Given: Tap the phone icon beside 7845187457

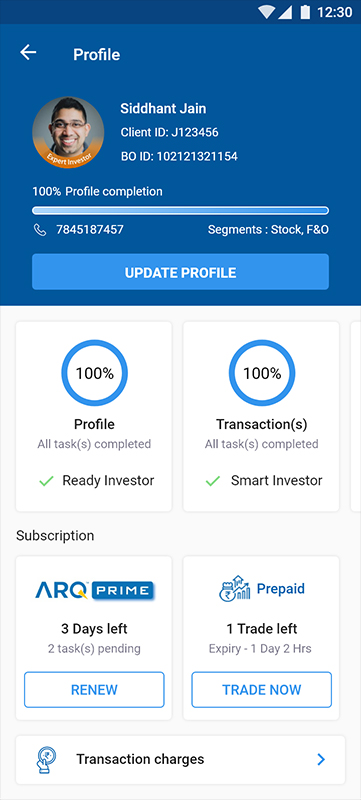Looking at the screenshot, I should click(40, 230).
